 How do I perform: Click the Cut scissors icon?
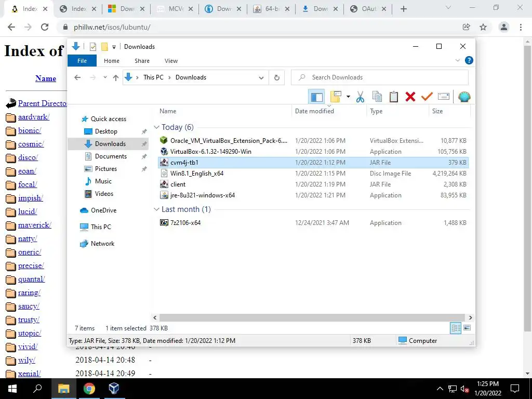(360, 97)
